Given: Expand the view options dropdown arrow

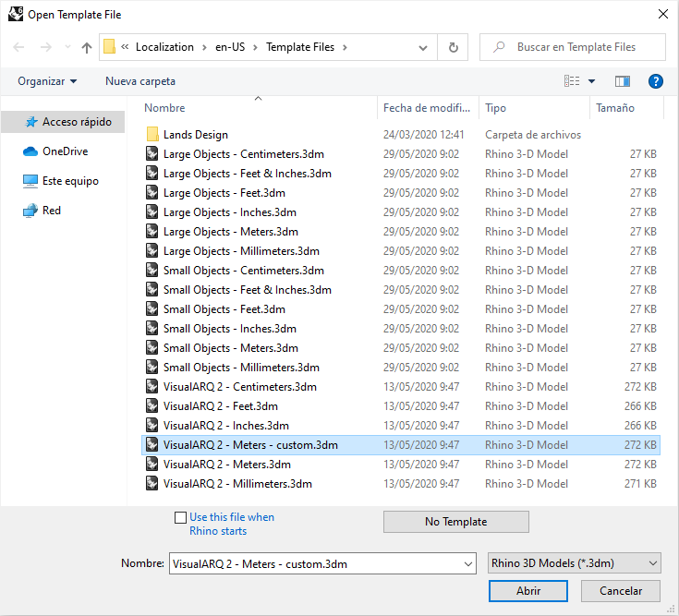Looking at the screenshot, I should point(591,81).
